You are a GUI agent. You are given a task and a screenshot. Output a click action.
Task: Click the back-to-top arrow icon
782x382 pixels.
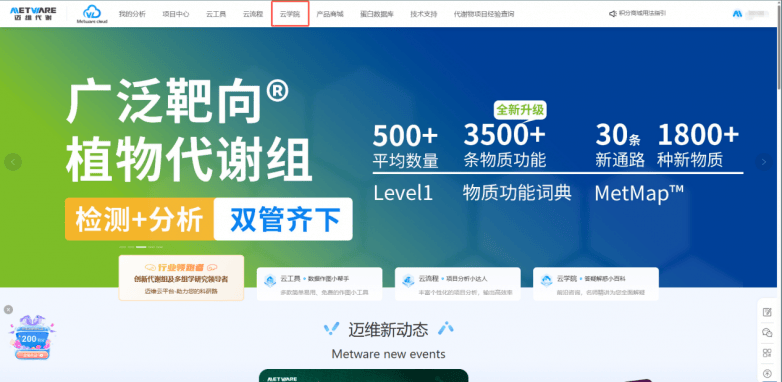[767, 374]
